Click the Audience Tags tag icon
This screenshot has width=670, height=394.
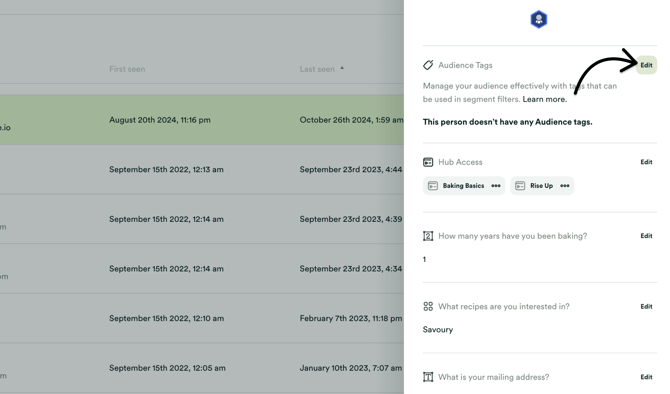click(x=428, y=65)
